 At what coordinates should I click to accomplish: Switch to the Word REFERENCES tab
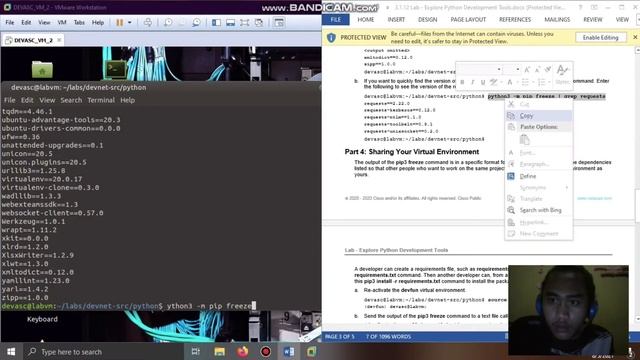pos(515,20)
